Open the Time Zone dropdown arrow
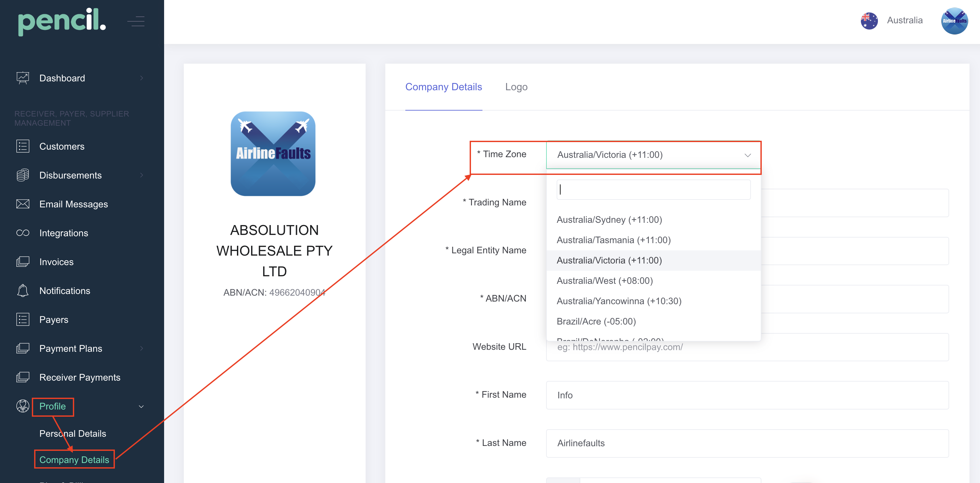The width and height of the screenshot is (980, 483). pos(747,155)
